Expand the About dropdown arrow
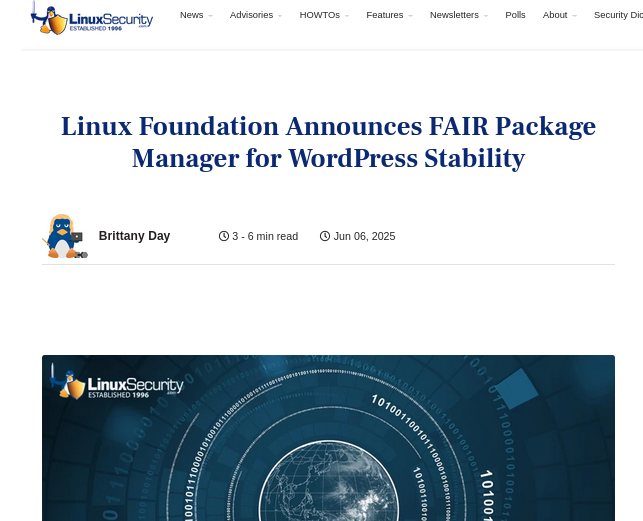The height and width of the screenshot is (521, 643). point(575,16)
